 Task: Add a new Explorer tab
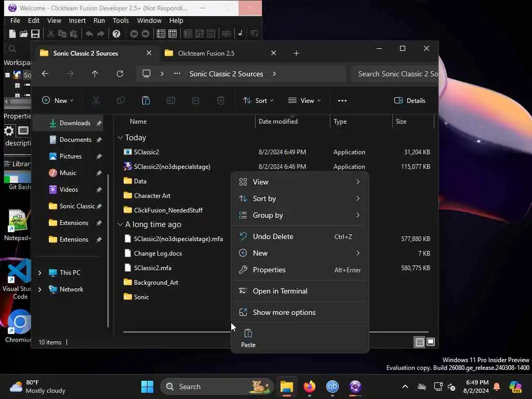296,54
